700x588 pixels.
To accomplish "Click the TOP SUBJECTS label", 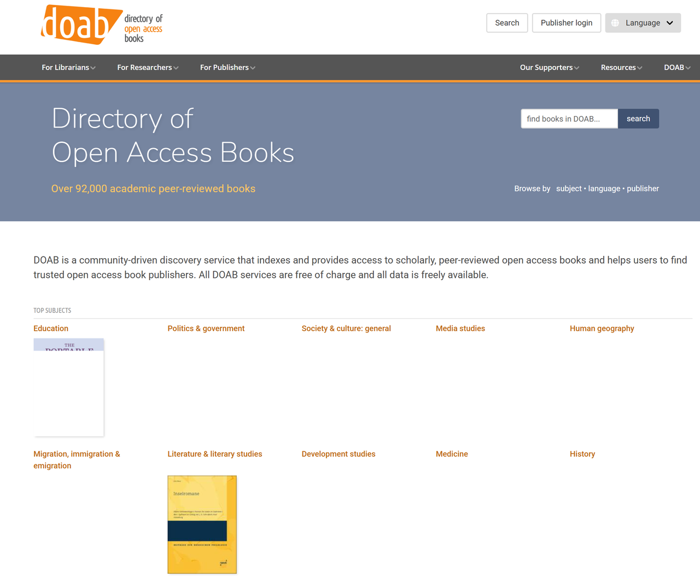I will pos(52,311).
